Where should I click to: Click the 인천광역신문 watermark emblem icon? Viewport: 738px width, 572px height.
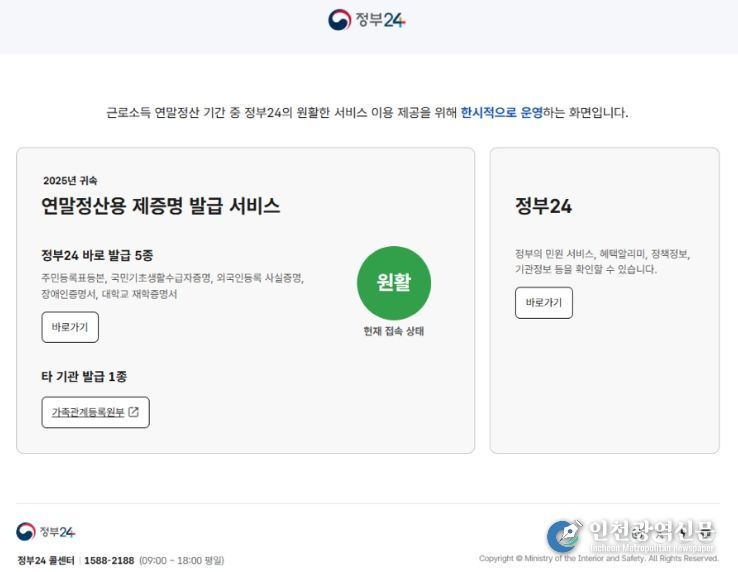(x=564, y=535)
